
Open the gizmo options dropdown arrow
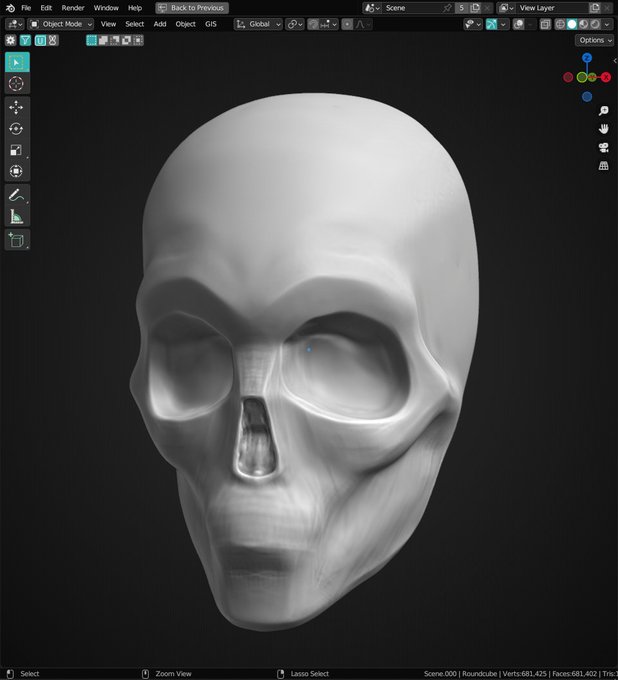503,24
